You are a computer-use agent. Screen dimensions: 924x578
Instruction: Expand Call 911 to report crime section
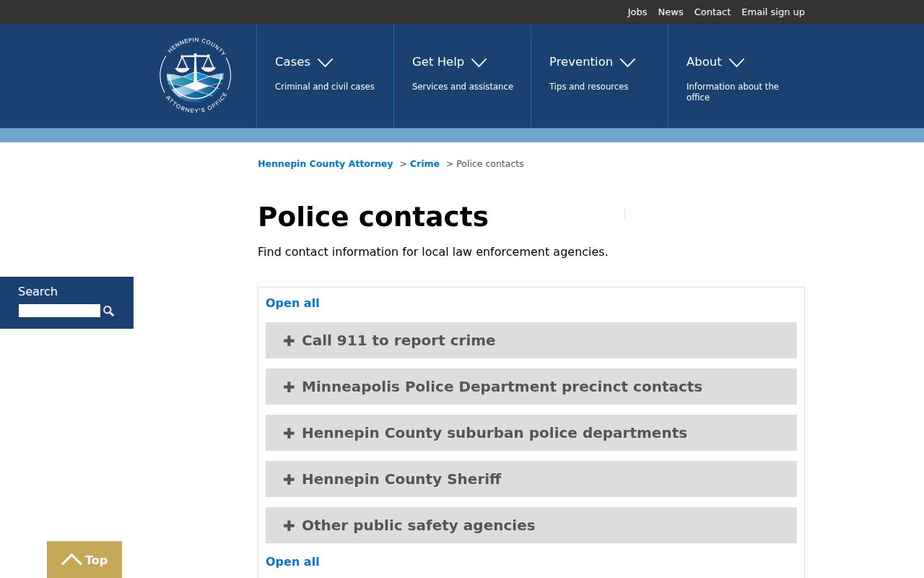pos(531,340)
